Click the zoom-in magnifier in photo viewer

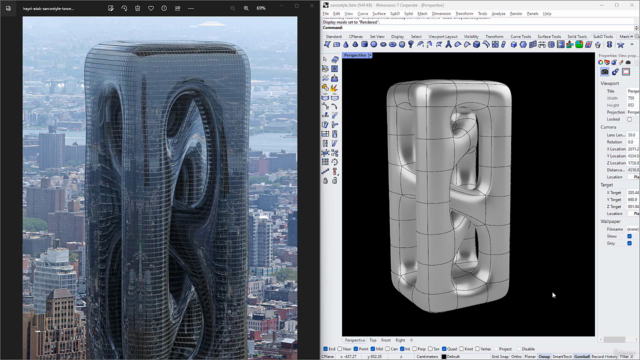click(x=246, y=8)
